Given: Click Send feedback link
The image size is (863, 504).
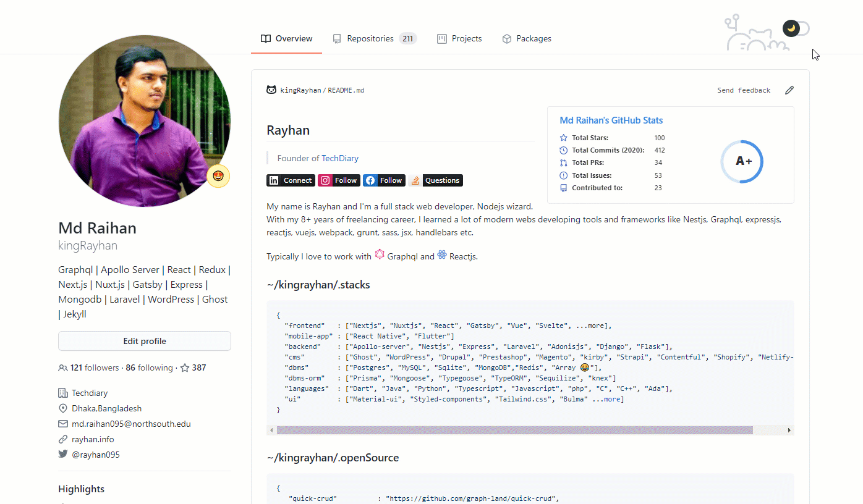Looking at the screenshot, I should 744,90.
